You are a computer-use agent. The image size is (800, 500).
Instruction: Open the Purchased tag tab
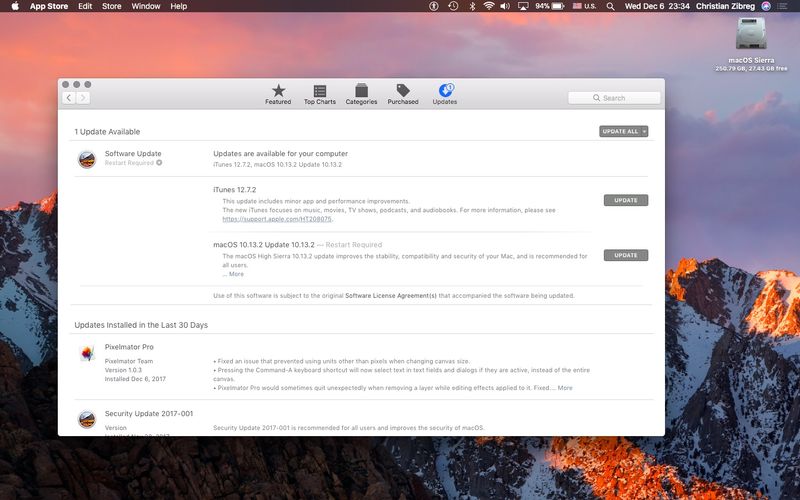click(403, 94)
